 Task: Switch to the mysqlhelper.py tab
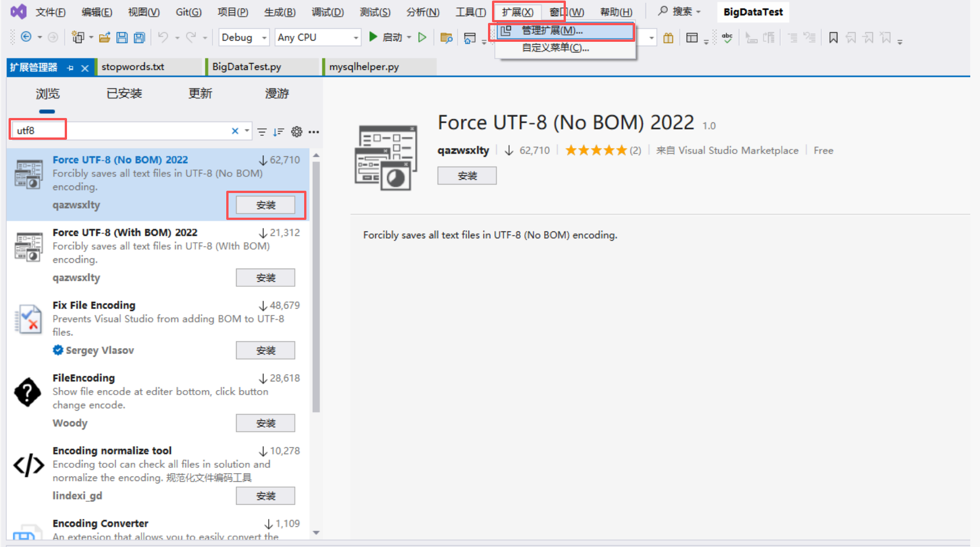coord(364,67)
